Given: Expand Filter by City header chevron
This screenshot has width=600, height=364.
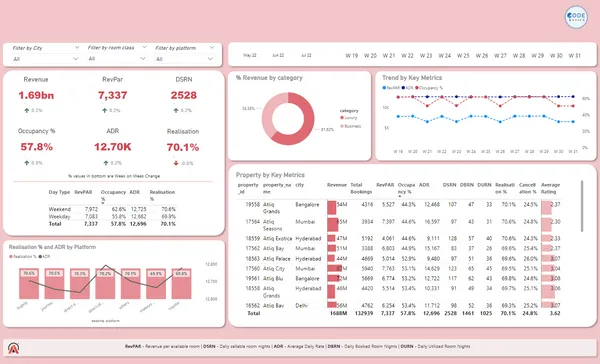Looking at the screenshot, I should click(x=77, y=47).
